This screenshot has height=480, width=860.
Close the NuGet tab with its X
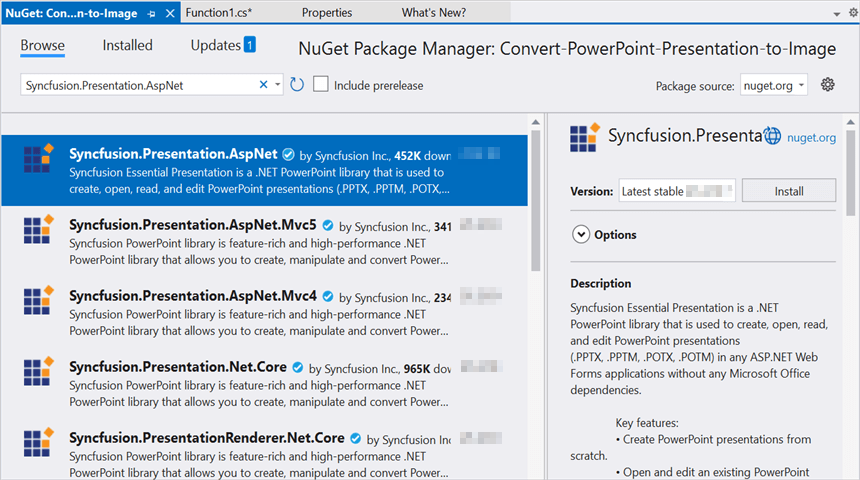[x=169, y=13]
